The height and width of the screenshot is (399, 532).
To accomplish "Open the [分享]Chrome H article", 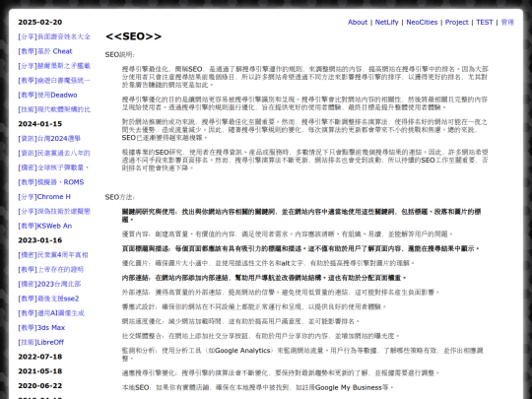I will click(x=44, y=197).
